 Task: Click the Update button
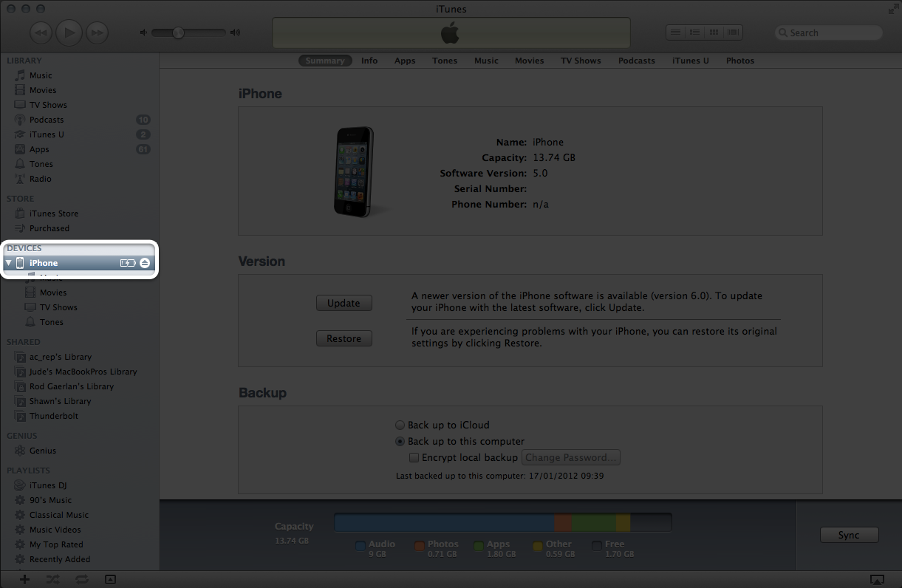pos(344,303)
